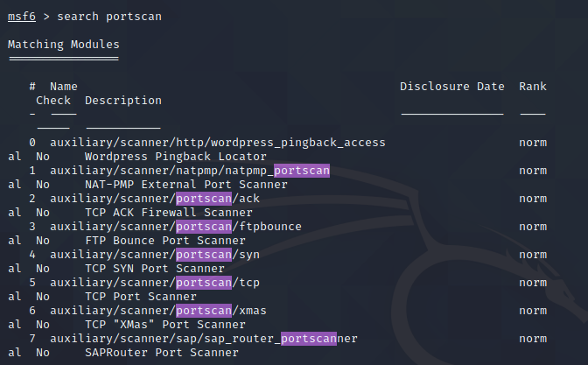The width and height of the screenshot is (588, 365).
Task: Click the auxiliary/scanner/portscan/ack module line
Action: [155, 199]
